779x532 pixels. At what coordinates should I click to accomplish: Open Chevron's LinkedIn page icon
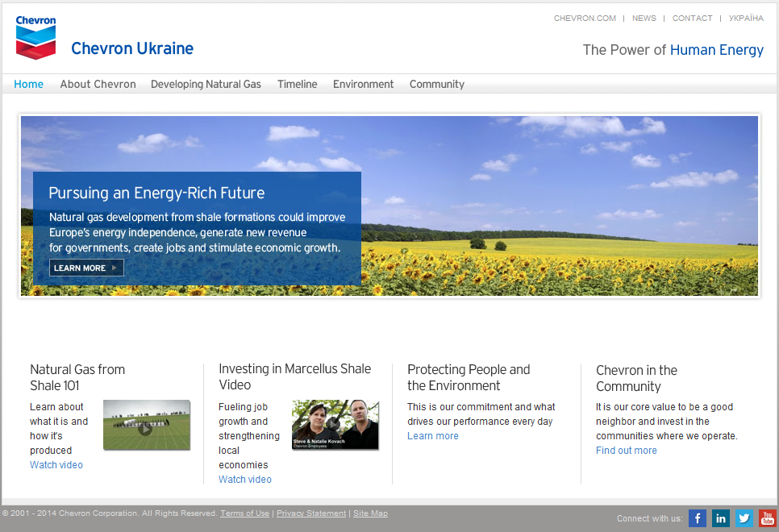[720, 518]
